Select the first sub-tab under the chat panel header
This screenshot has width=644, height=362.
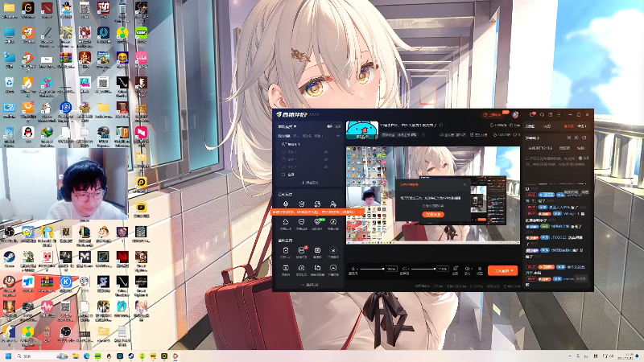coord(540,148)
